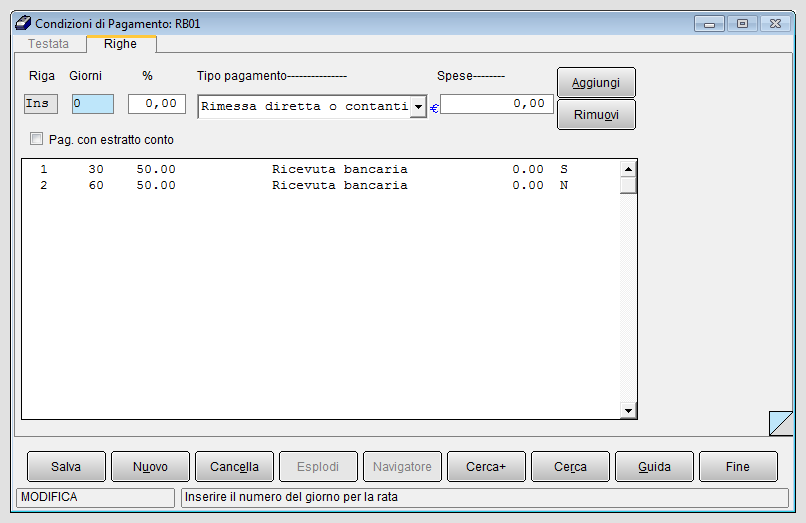Viewport: 806px width, 523px height.
Task: Click the Cancella button
Action: (234, 466)
